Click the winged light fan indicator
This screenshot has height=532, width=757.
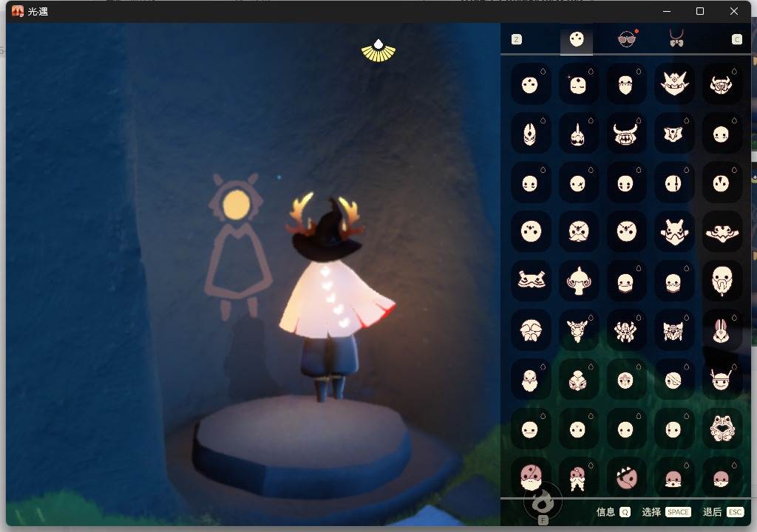point(378,51)
